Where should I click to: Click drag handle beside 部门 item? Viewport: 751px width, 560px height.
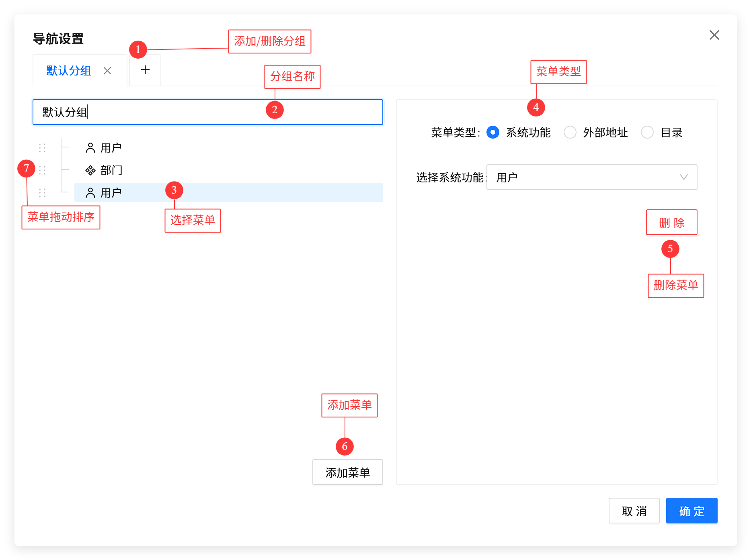[x=42, y=170]
